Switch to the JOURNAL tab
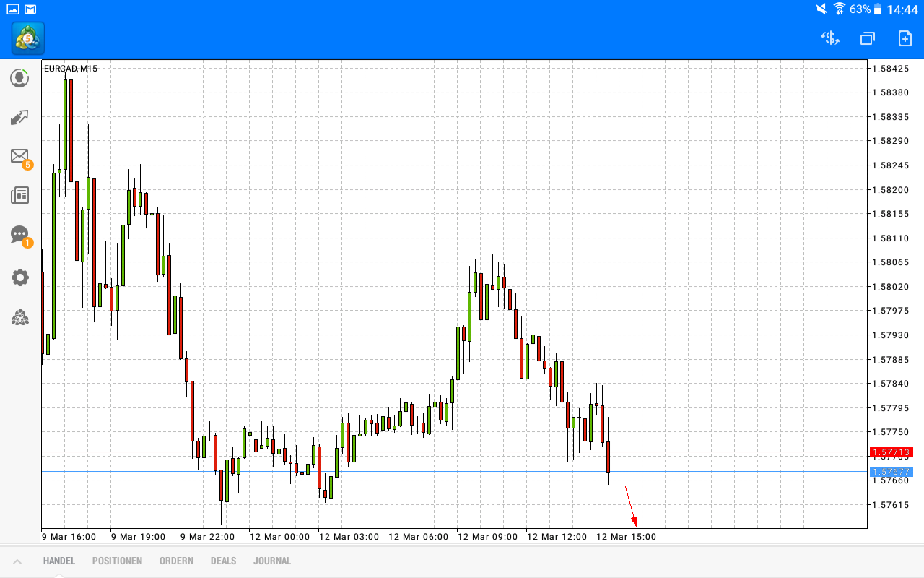This screenshot has width=924, height=578. pos(272,561)
